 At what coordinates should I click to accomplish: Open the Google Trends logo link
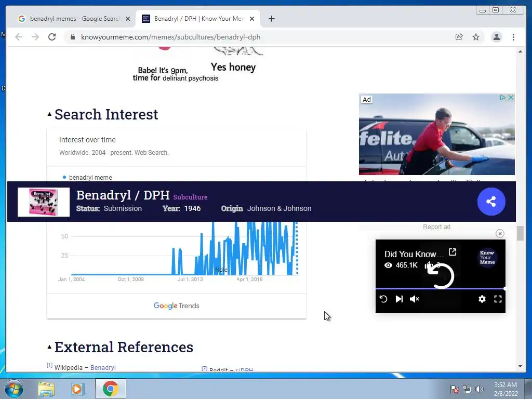[x=177, y=305]
